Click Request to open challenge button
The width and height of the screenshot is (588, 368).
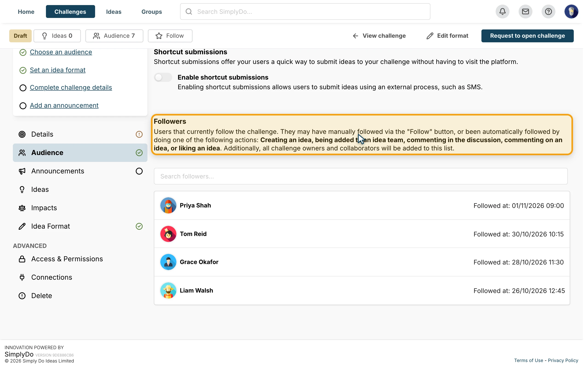(527, 36)
